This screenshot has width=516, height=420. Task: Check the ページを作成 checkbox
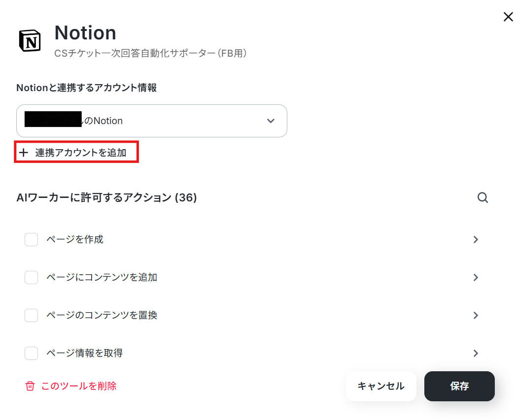[x=31, y=239]
